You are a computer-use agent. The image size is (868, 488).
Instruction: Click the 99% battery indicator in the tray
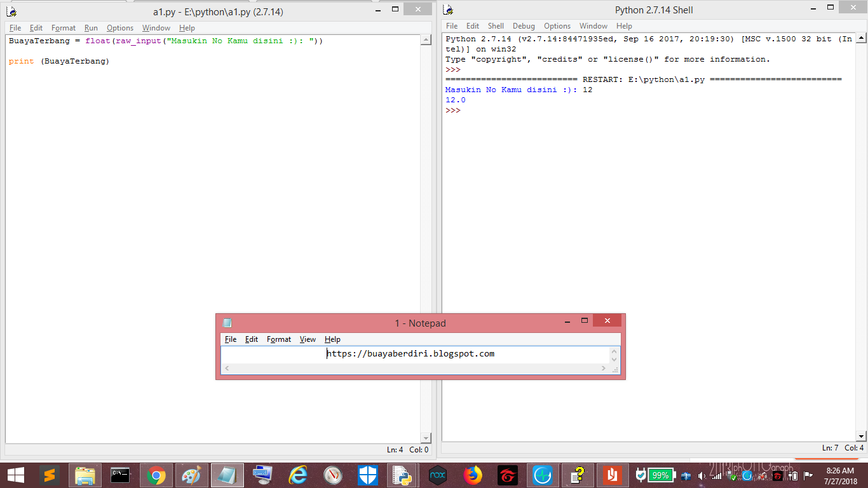point(660,475)
